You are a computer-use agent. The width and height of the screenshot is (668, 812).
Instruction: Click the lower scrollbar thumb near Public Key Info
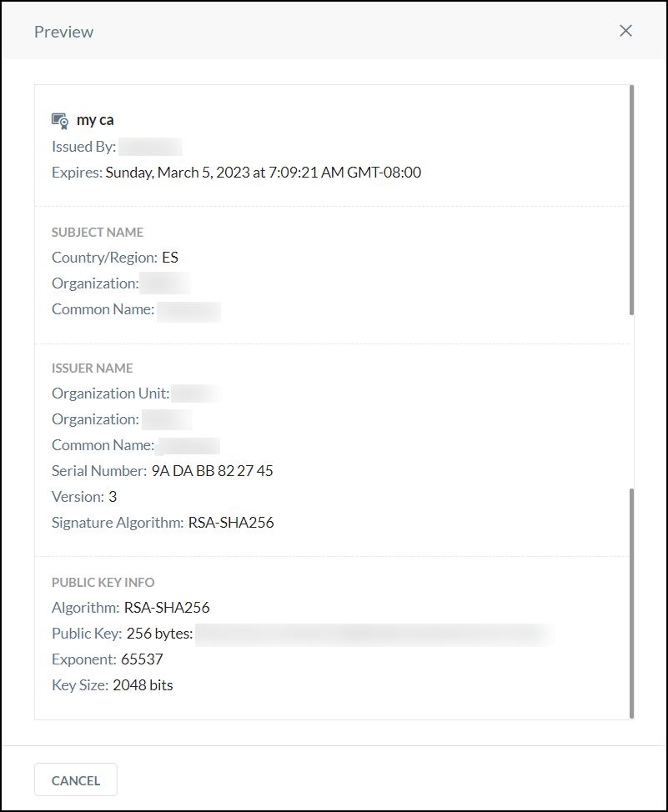(x=631, y=604)
